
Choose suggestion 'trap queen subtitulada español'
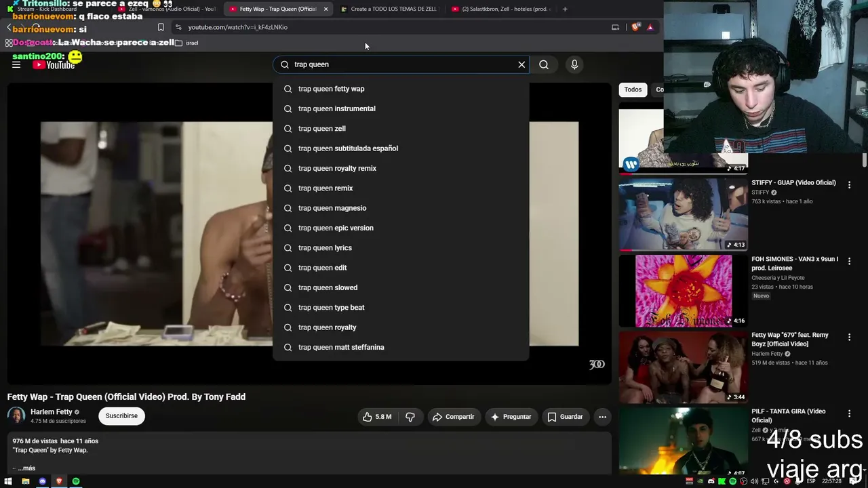401,148
